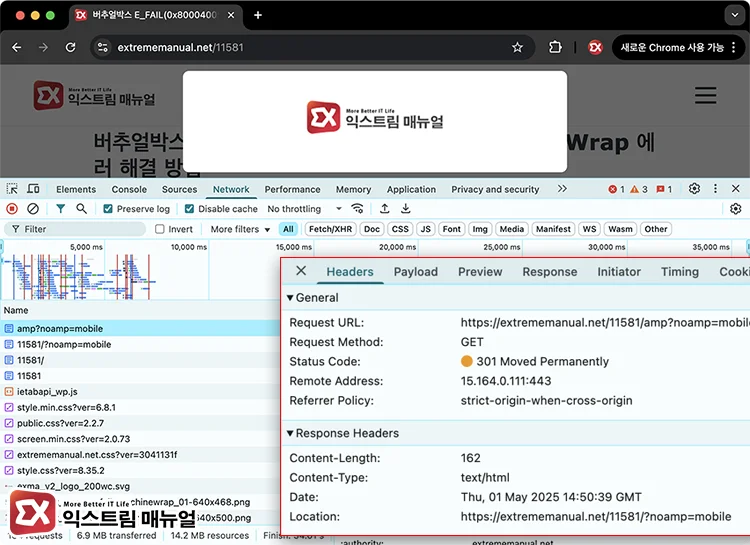The height and width of the screenshot is (545, 750).
Task: Bookmark this page with the star
Action: pyautogui.click(x=517, y=47)
